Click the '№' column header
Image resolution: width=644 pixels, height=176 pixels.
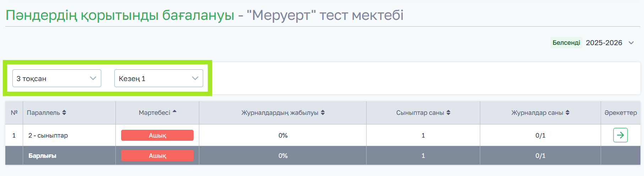point(14,113)
